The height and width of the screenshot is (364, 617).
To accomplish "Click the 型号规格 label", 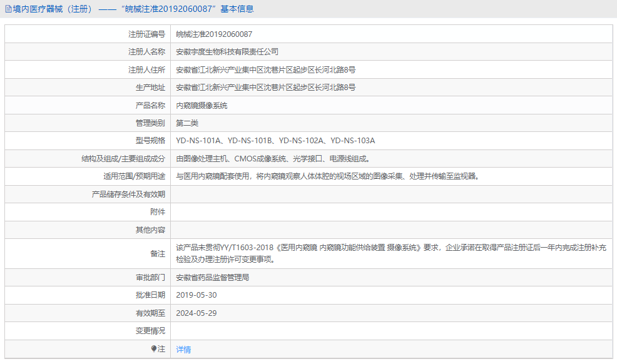I will [x=150, y=141].
